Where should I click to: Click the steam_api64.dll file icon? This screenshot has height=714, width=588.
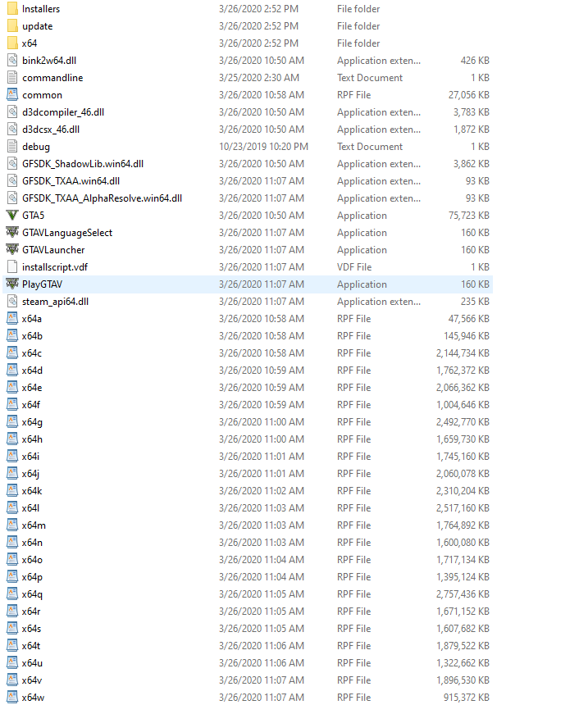13,302
